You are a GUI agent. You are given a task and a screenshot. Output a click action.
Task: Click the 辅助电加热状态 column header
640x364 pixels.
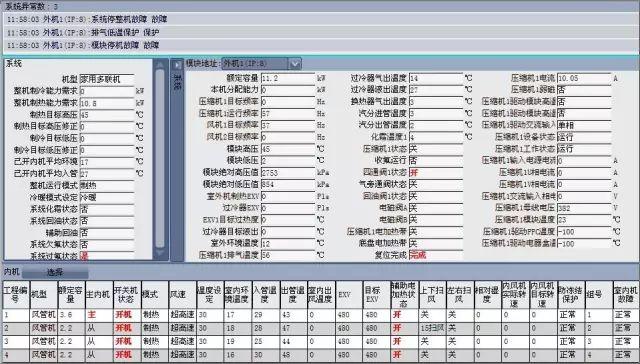[404, 294]
